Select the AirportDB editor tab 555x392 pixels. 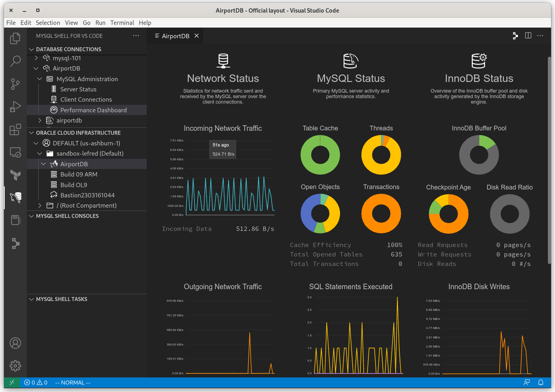coord(175,36)
